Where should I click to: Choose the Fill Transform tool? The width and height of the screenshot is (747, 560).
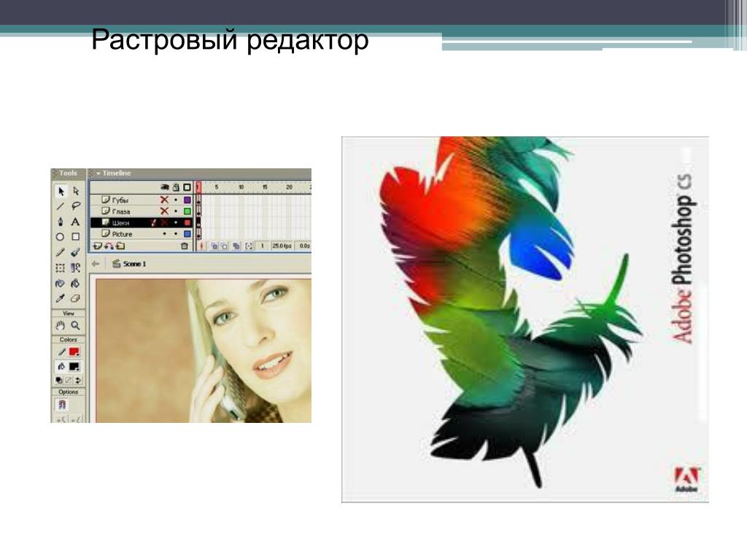(x=75, y=268)
